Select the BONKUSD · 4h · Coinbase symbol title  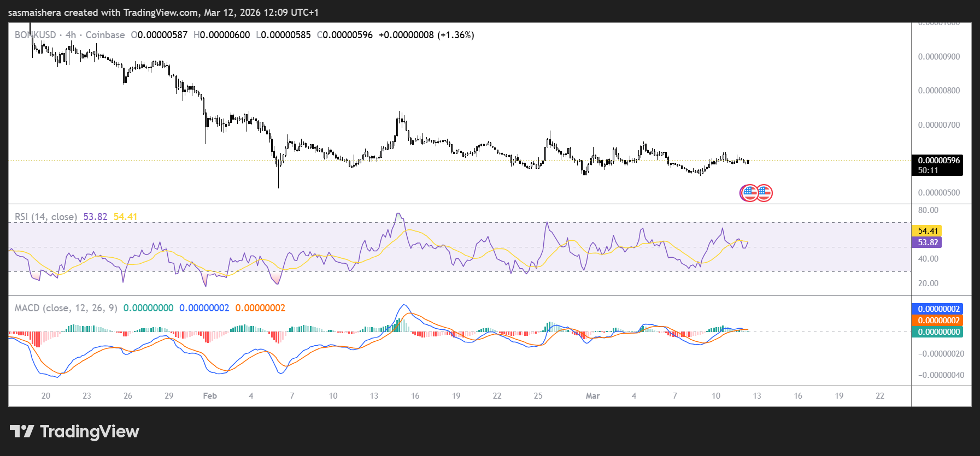point(70,35)
